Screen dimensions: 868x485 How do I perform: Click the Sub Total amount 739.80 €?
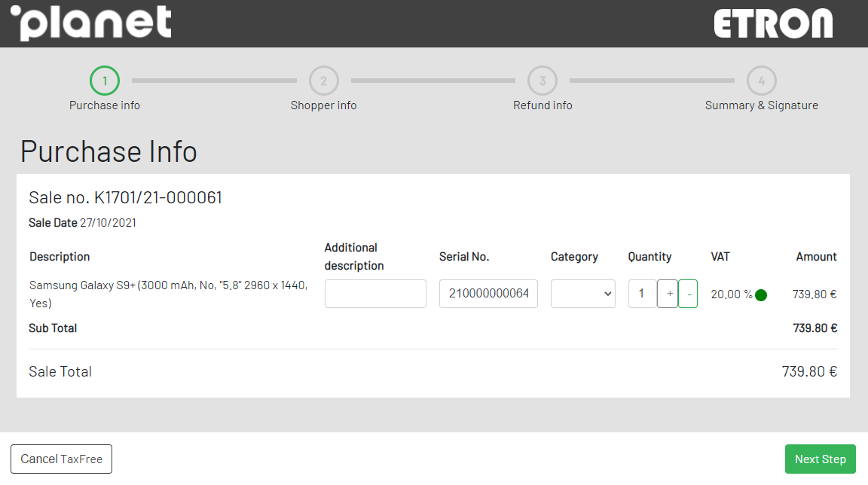815,328
